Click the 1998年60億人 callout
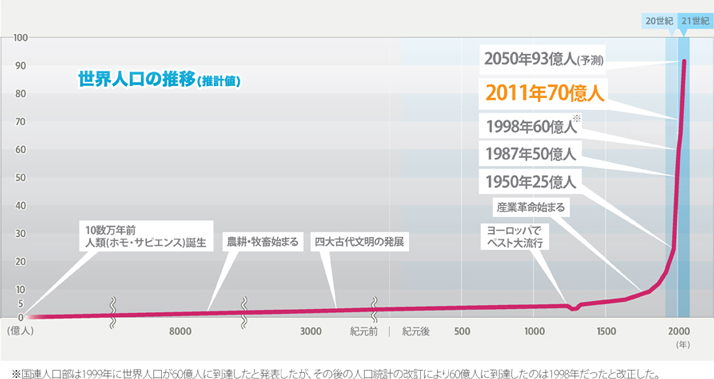Viewport: 714px width, 379px height. (x=531, y=126)
